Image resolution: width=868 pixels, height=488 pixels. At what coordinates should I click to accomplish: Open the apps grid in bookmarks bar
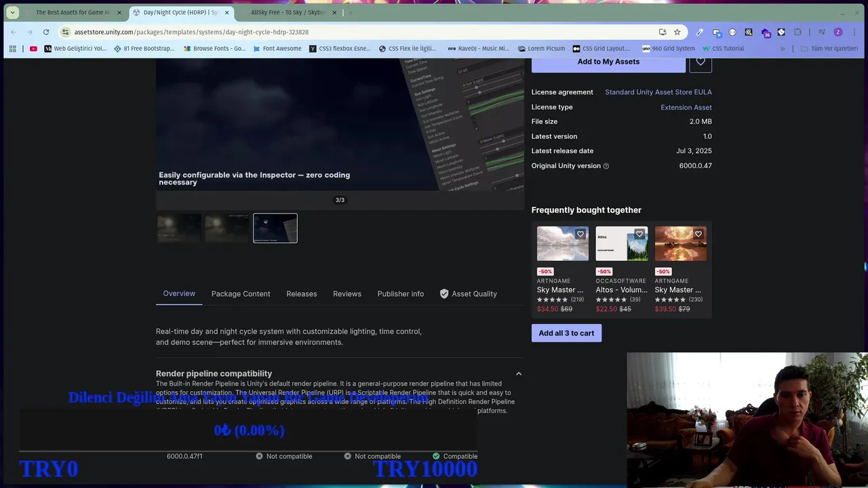click(x=13, y=49)
